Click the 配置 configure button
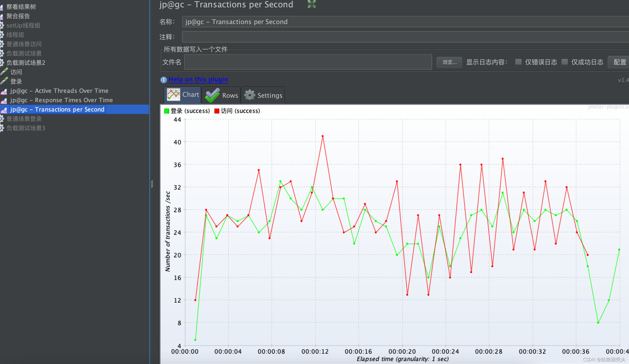The image size is (629, 364). [619, 62]
